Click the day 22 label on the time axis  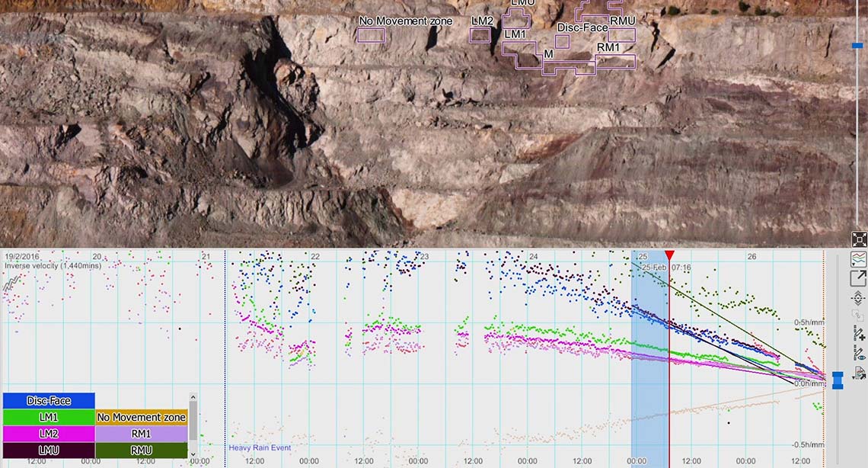click(315, 256)
